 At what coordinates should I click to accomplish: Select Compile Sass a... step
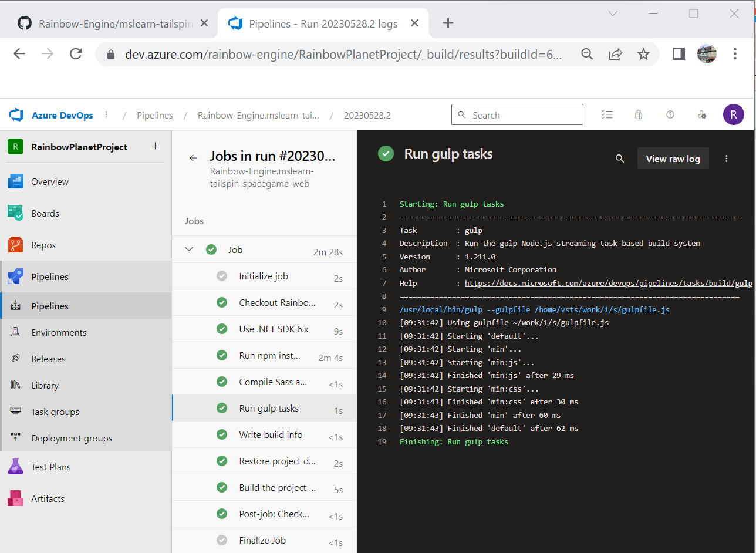pyautogui.click(x=264, y=382)
